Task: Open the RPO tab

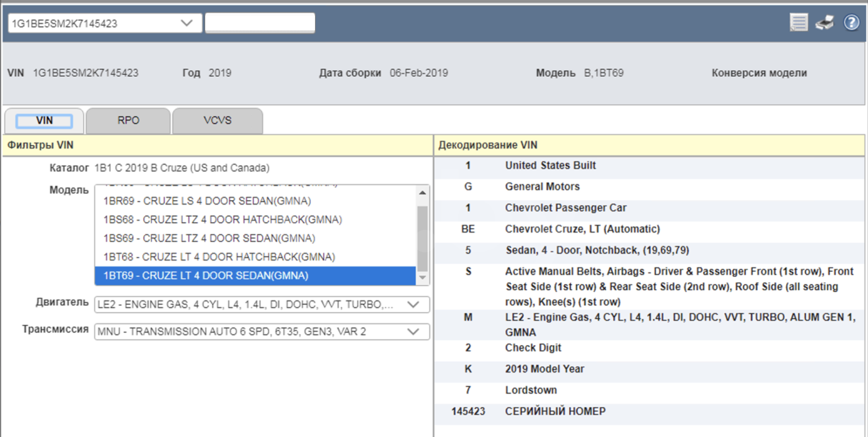Action: pos(128,120)
